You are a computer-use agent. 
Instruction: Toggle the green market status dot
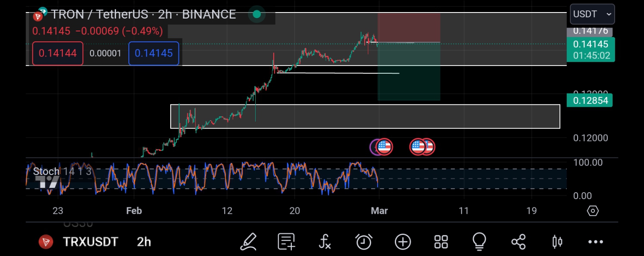(x=257, y=14)
